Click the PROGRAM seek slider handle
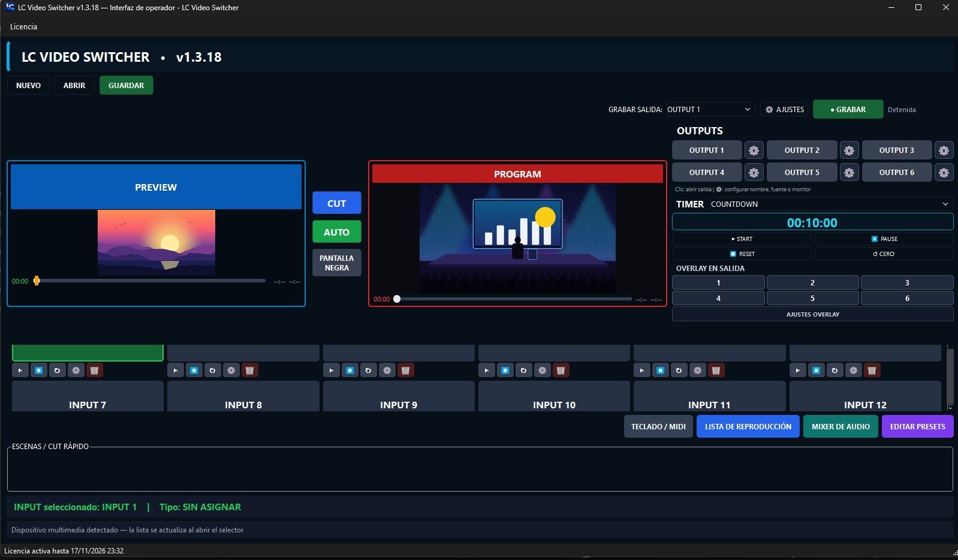Screen dimensions: 958x560 (x=396, y=299)
